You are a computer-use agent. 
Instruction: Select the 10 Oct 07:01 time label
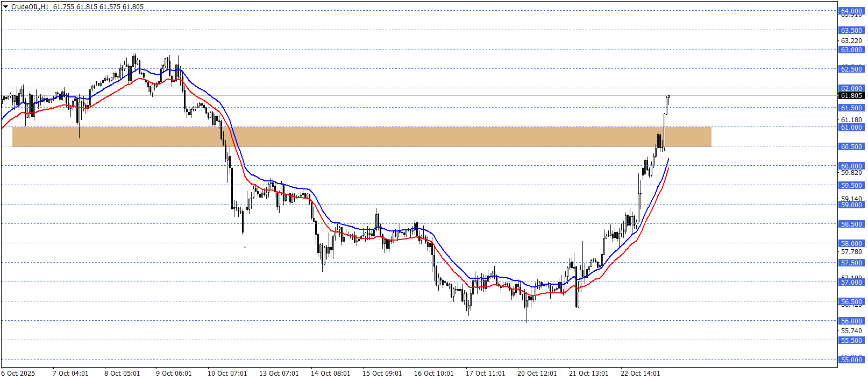[227, 374]
